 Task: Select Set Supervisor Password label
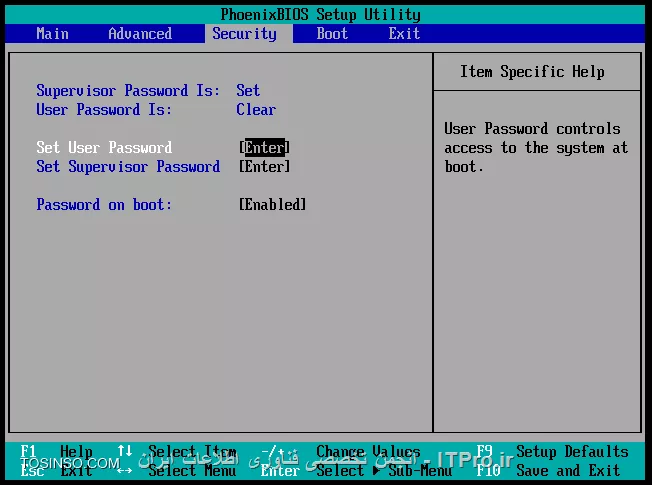[128, 167]
